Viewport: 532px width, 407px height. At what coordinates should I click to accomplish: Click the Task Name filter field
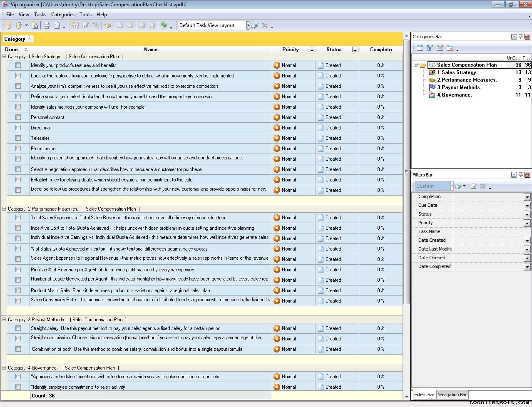tap(491, 232)
